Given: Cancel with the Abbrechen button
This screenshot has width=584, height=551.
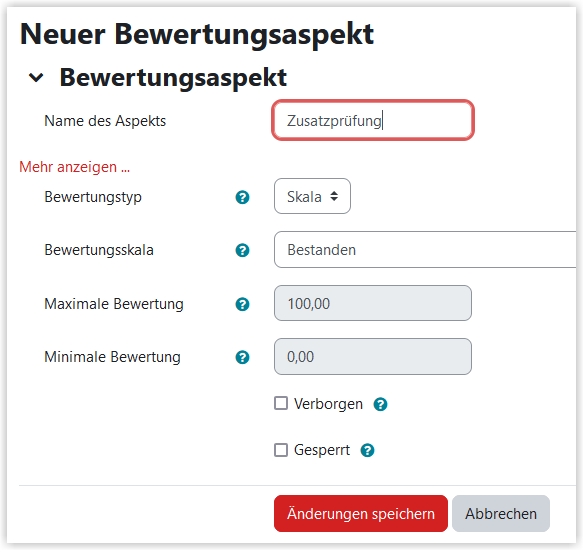Looking at the screenshot, I should pos(501,513).
